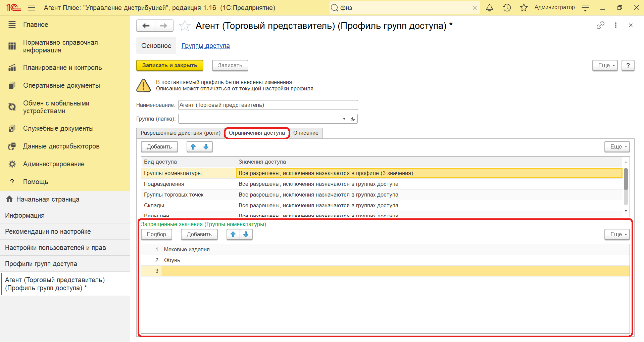Select the Группы торговых точек row
Viewport: 644px width, 342px height.
[x=382, y=195]
